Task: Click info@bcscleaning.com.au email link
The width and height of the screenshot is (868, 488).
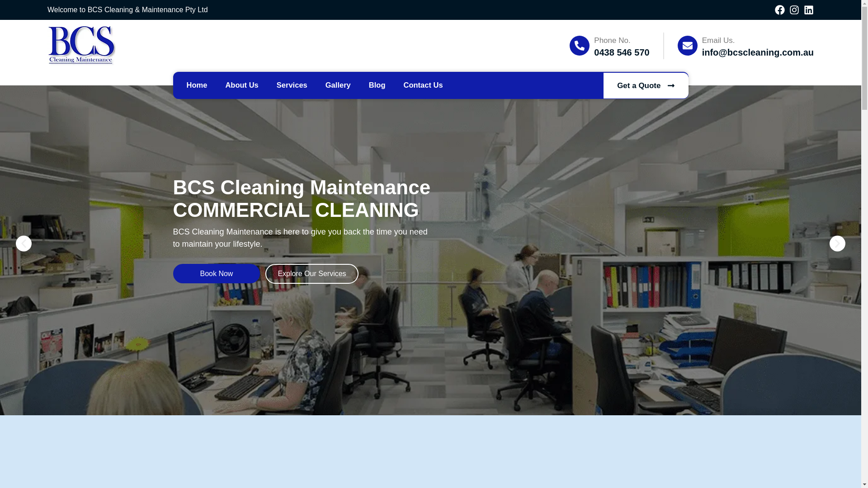Action: tap(757, 52)
